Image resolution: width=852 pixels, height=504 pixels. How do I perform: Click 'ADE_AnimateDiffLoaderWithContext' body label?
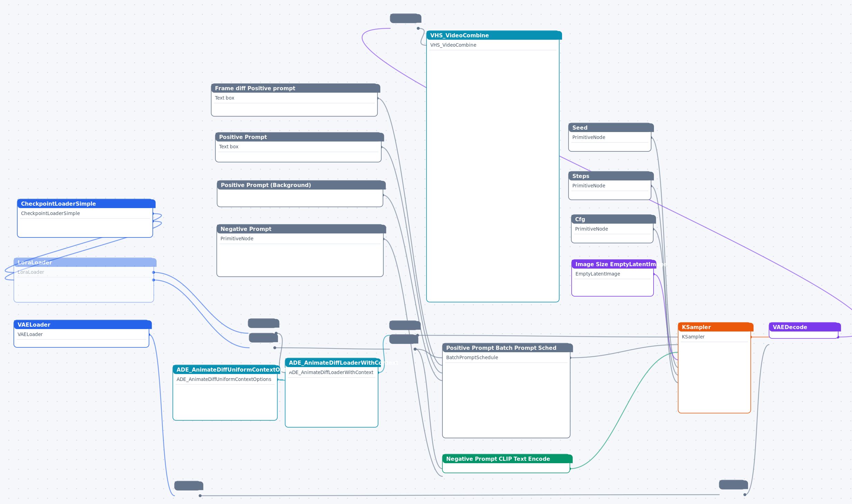pos(331,372)
